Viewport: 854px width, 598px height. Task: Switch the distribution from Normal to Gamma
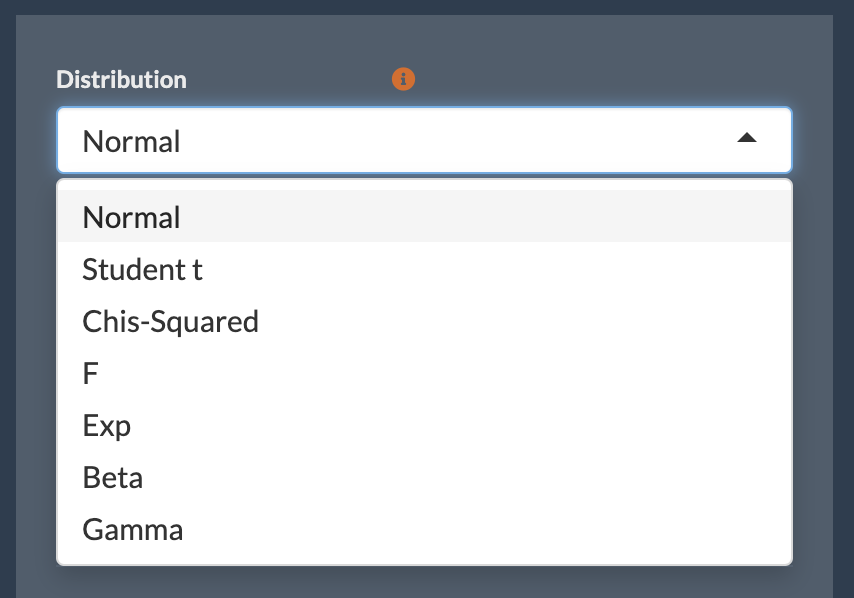point(133,529)
